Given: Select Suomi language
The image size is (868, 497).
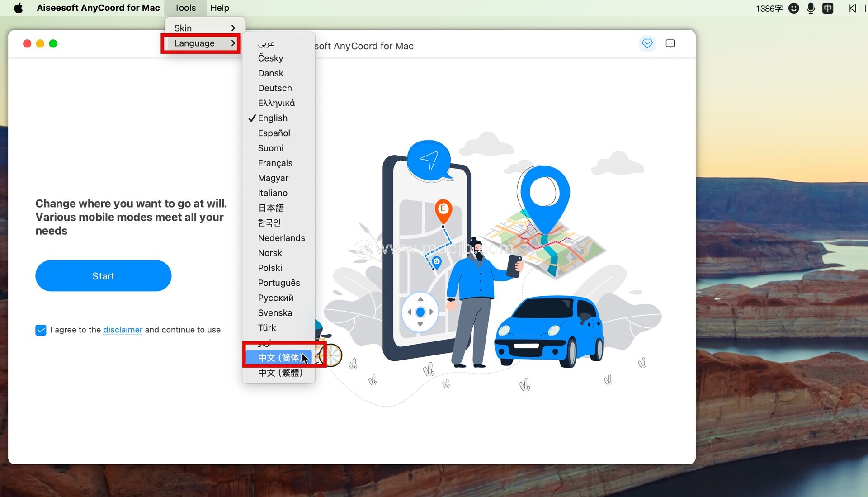Looking at the screenshot, I should (x=278, y=148).
